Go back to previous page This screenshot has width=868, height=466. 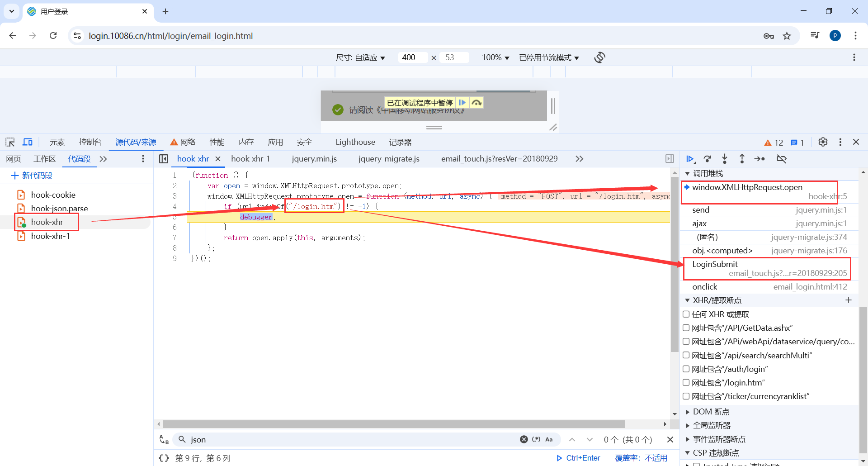(13, 36)
